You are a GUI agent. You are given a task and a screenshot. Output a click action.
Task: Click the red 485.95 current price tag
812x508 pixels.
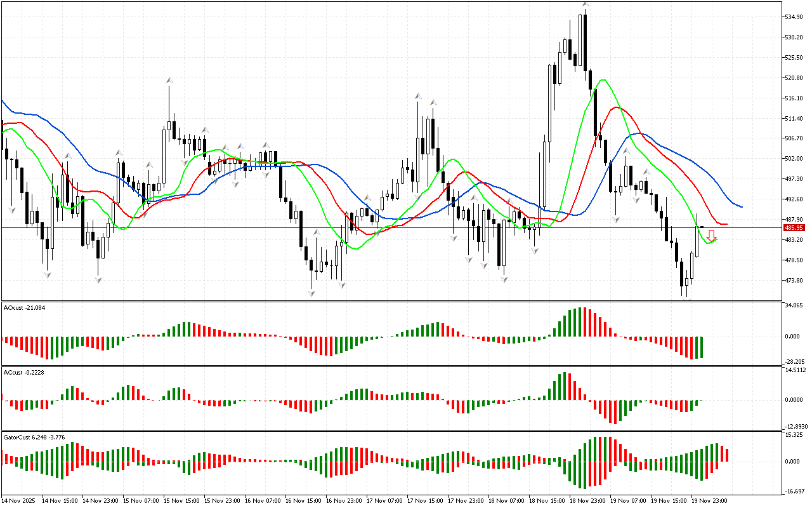[794, 227]
